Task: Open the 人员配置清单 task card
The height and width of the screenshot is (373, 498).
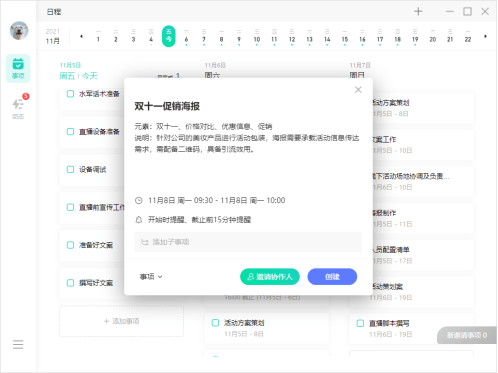Action: [x=423, y=255]
